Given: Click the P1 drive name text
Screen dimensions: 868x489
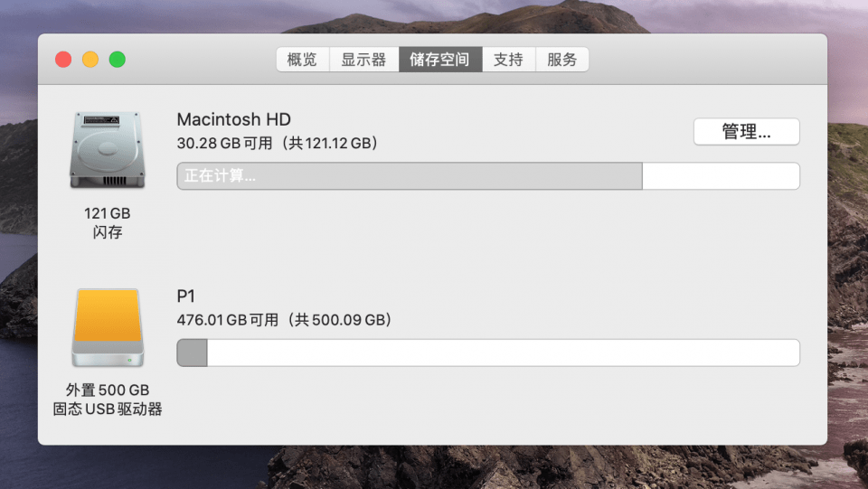Looking at the screenshot, I should click(x=186, y=296).
